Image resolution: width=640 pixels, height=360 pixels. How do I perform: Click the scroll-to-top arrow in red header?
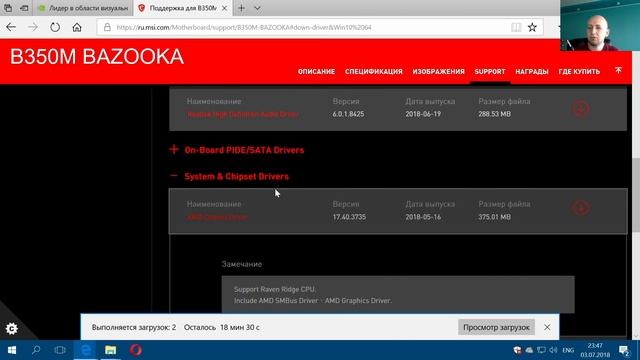point(618,71)
